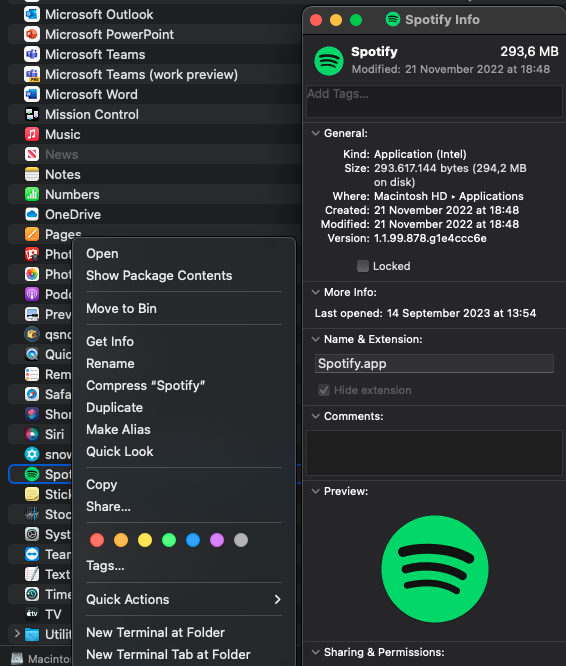
Task: Select the Stickies app icon
Action: pyautogui.click(x=32, y=494)
